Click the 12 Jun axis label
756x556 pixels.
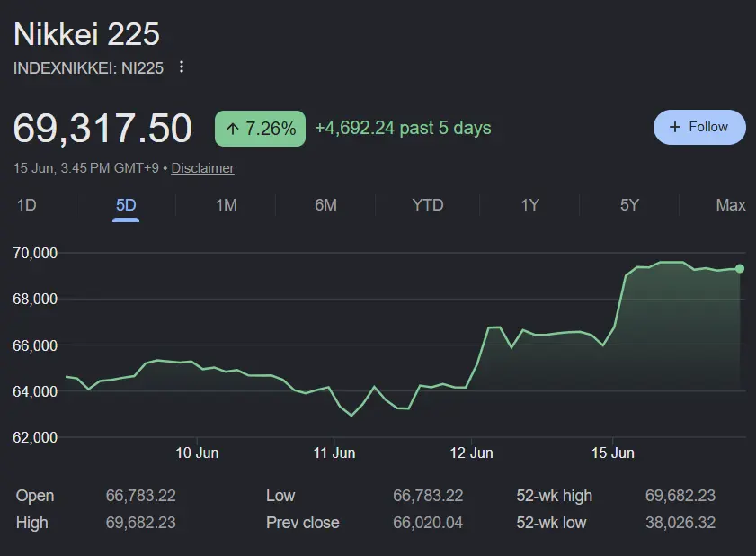pos(471,453)
